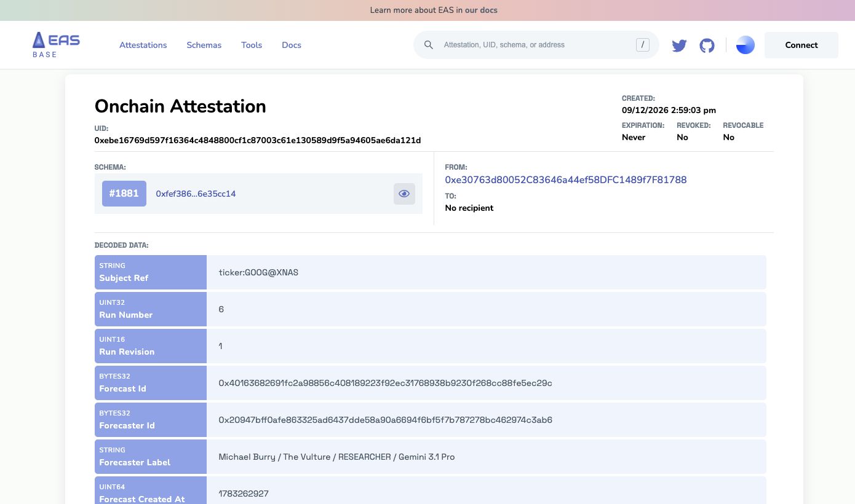The width and height of the screenshot is (855, 504).
Task: Click the slash shortcut key badge in search
Action: (x=643, y=44)
